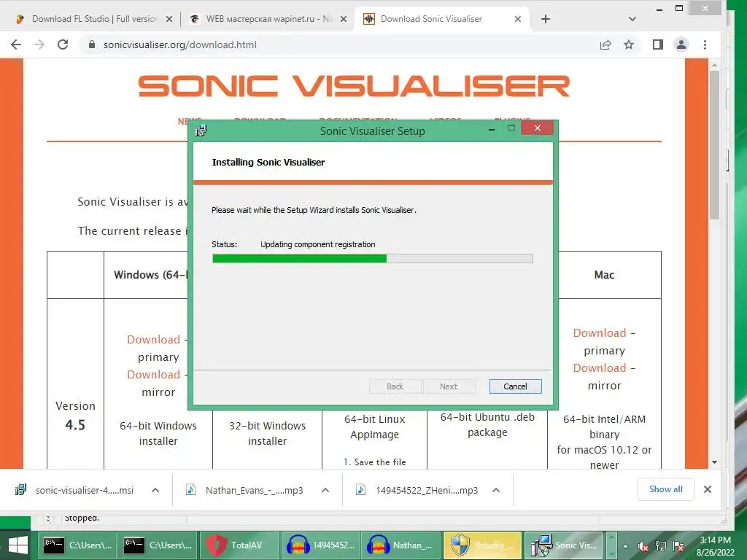Screen dimensions: 747x560
Task: Click the greyed-out Next button in Setup
Action: click(449, 386)
